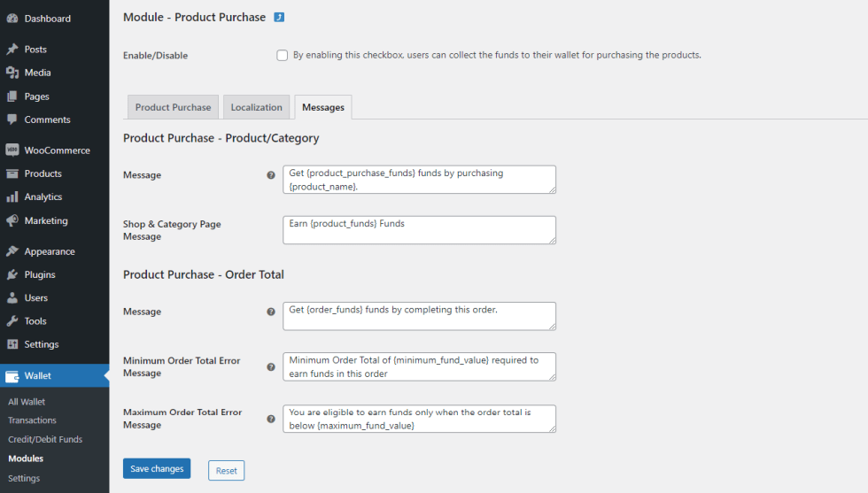Click help icon for Maximum Order Total Error
Image resolution: width=868 pixels, height=493 pixels.
271,419
